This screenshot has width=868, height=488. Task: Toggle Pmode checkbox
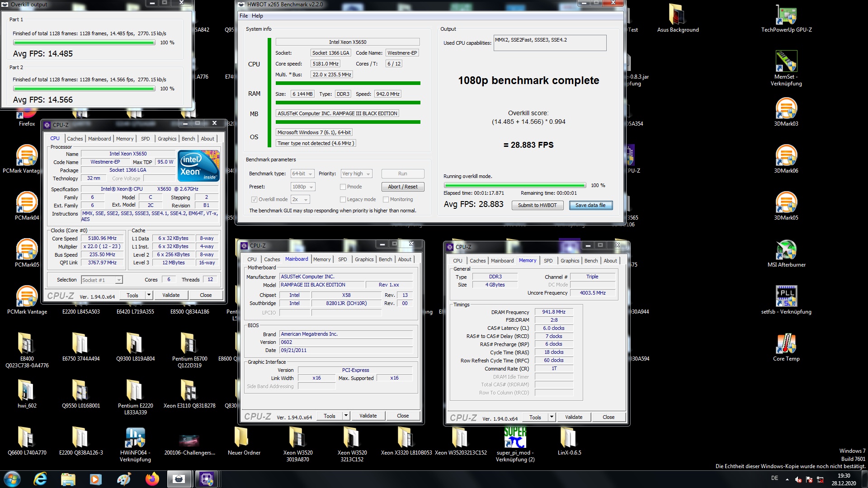point(343,187)
